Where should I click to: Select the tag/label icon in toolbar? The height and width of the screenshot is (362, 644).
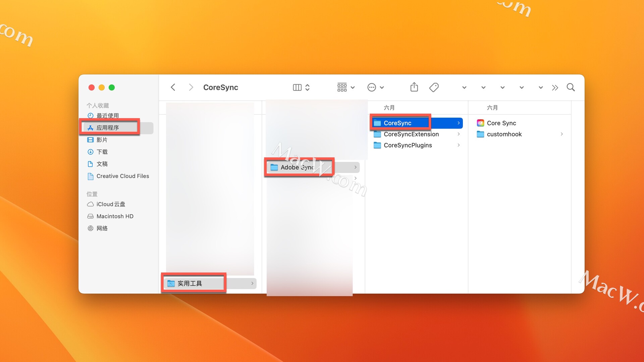click(x=434, y=87)
